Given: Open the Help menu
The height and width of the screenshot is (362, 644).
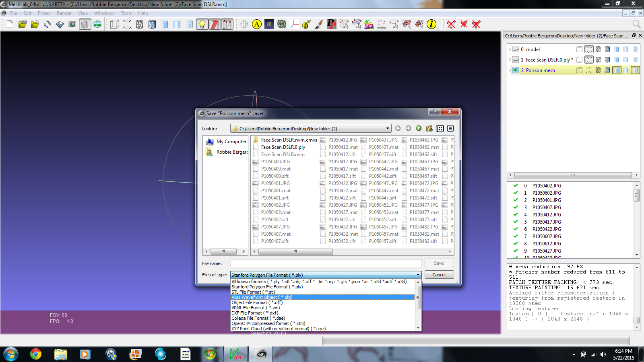Looking at the screenshot, I should point(143,13).
